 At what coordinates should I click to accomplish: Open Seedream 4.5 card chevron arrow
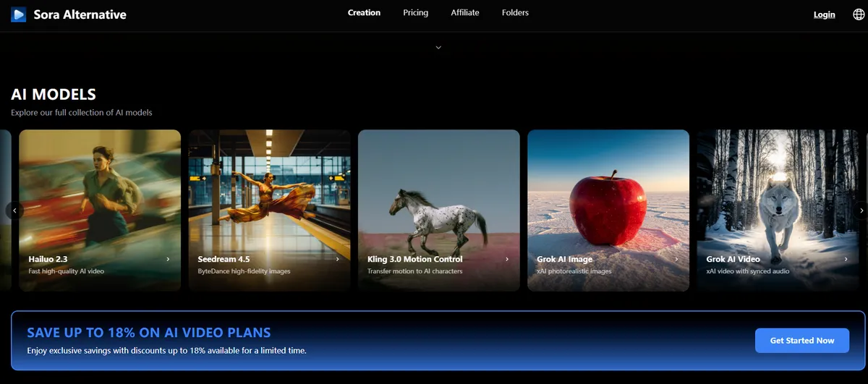(337, 259)
